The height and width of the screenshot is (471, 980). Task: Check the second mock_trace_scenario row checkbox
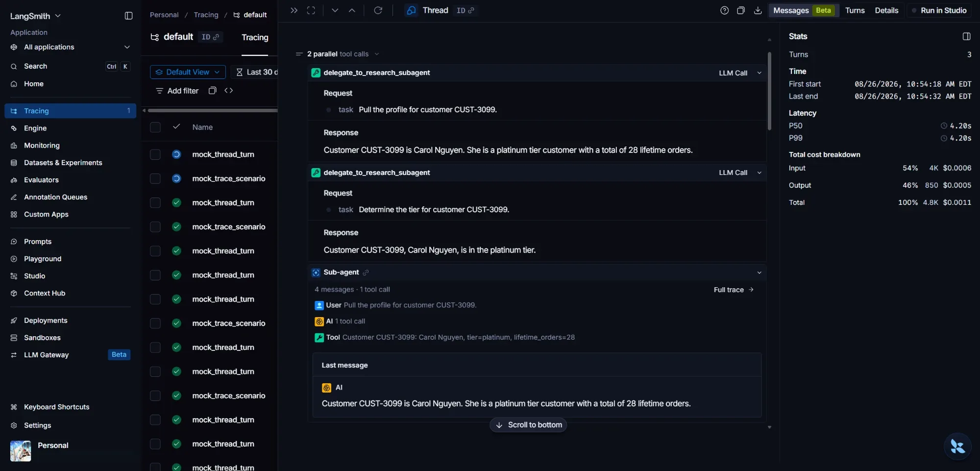coord(155,227)
